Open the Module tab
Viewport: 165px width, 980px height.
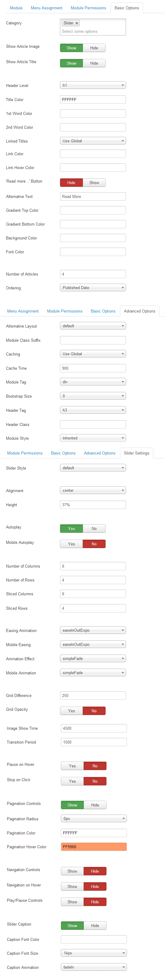click(x=16, y=8)
